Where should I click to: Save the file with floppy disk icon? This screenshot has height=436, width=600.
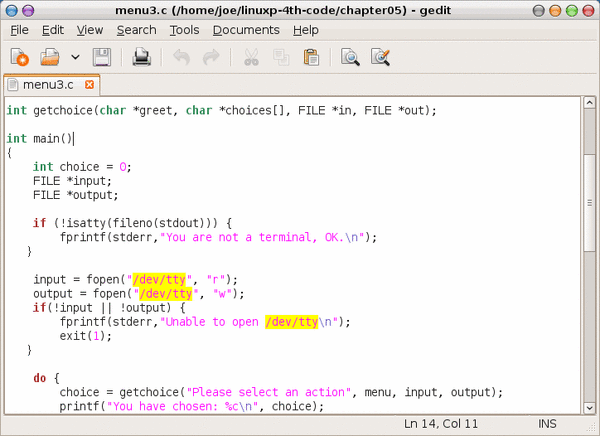coord(102,57)
